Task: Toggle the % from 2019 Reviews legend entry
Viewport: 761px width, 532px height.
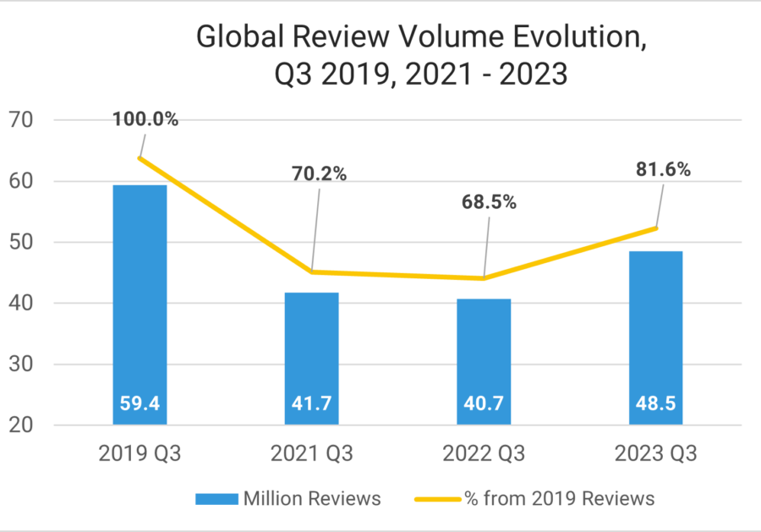Action: coord(534,499)
